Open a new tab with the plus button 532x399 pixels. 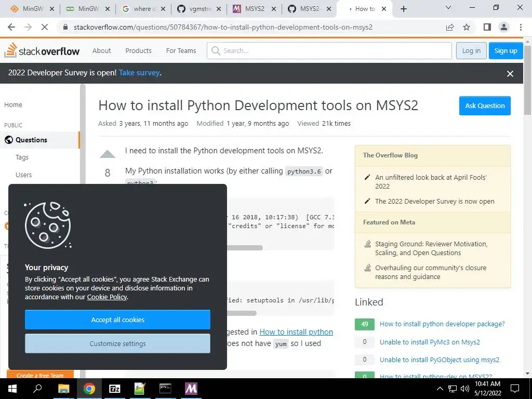tap(403, 9)
